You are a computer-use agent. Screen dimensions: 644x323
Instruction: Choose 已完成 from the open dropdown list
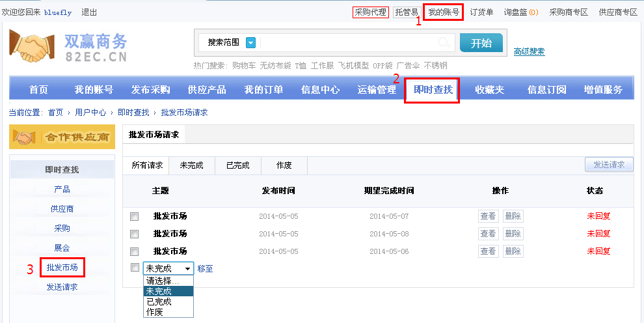(159, 302)
